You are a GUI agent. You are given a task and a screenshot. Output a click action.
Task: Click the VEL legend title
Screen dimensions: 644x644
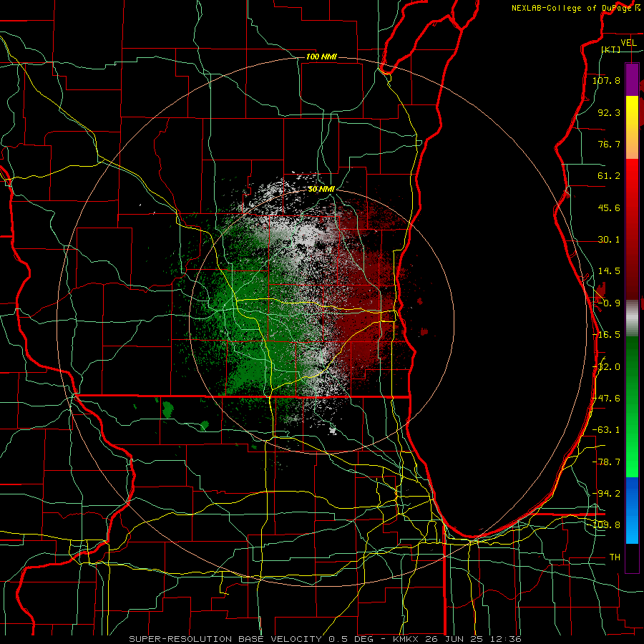pyautogui.click(x=628, y=43)
